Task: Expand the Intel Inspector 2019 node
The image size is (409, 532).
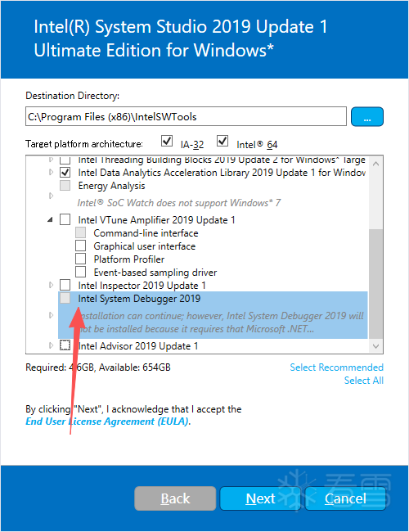Action: pyautogui.click(x=52, y=285)
